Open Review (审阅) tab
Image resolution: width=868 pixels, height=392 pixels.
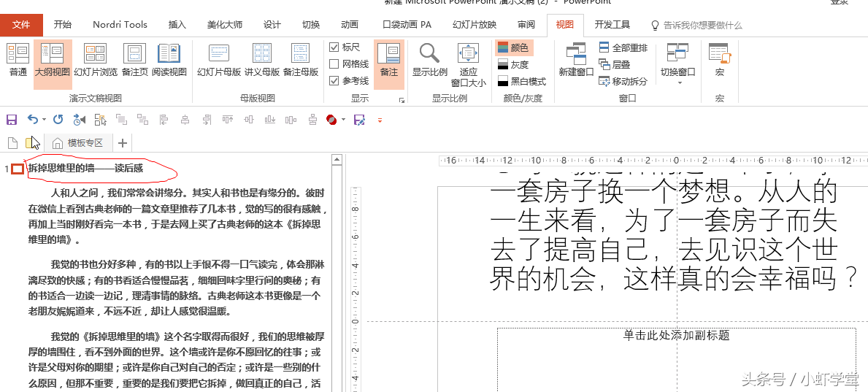[526, 24]
